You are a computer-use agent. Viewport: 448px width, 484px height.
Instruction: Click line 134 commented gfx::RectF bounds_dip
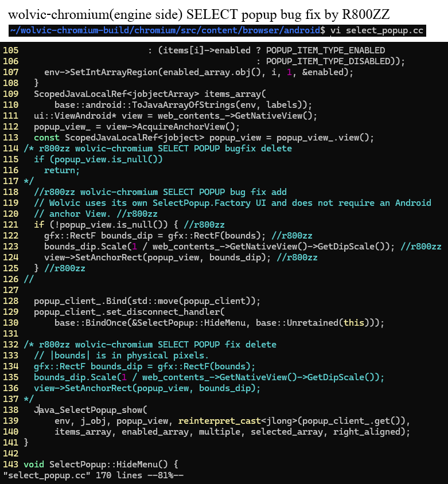tap(145, 366)
